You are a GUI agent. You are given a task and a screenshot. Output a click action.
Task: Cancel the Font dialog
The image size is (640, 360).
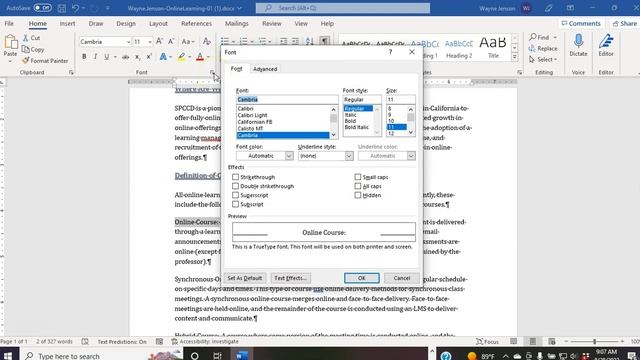402,278
